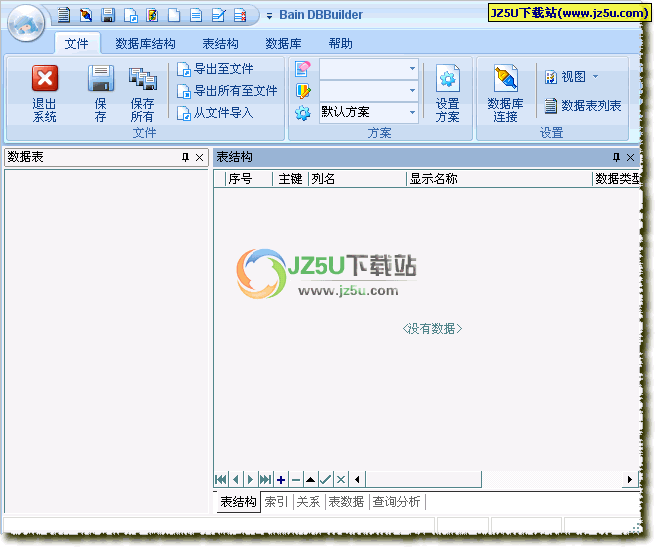Click the horizontal scrollbar left arrow
This screenshot has width=655, height=547.
pyautogui.click(x=357, y=479)
